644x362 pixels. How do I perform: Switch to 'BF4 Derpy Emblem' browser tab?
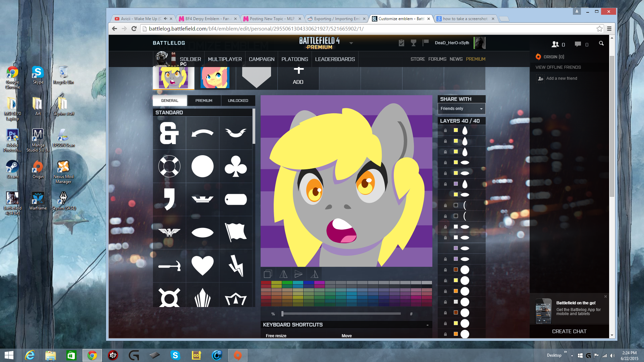click(x=207, y=19)
